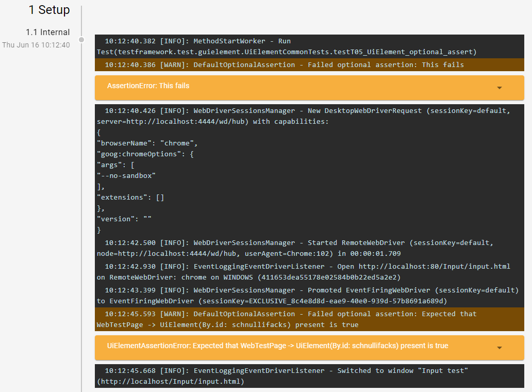
Task: Click the "args": [ line
Action: 115,165
